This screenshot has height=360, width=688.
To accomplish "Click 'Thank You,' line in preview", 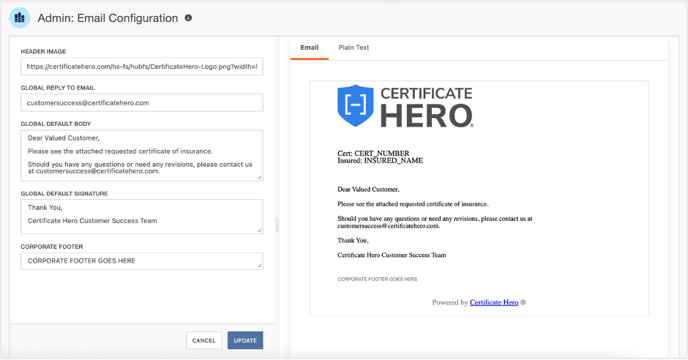I will pyautogui.click(x=353, y=241).
